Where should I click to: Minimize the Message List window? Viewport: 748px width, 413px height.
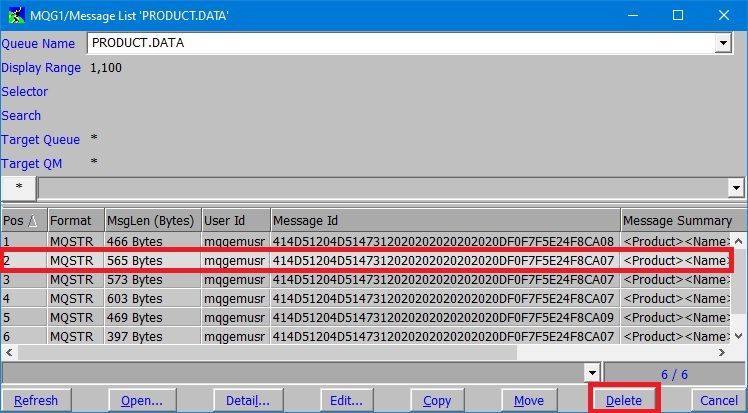pyautogui.click(x=633, y=15)
